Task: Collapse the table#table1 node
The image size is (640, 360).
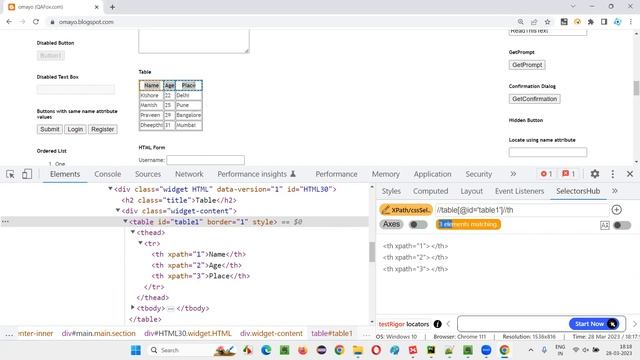Action: 125,222
